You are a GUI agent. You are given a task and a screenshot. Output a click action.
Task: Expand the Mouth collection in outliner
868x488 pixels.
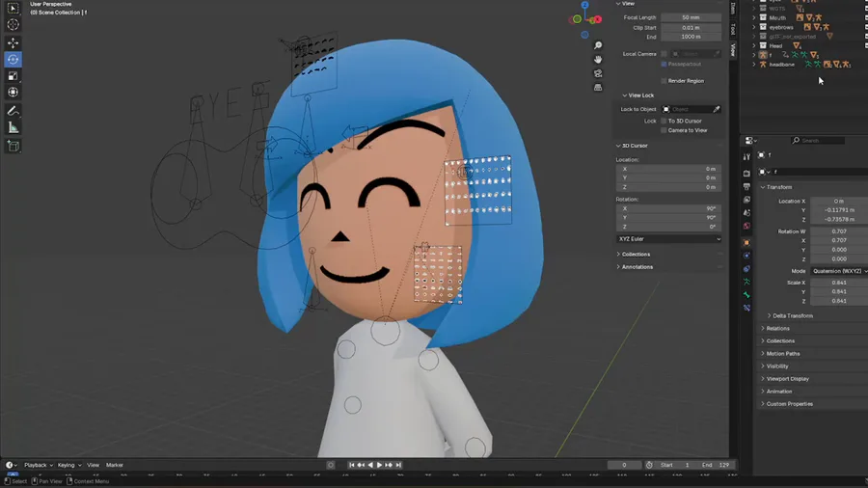point(754,17)
